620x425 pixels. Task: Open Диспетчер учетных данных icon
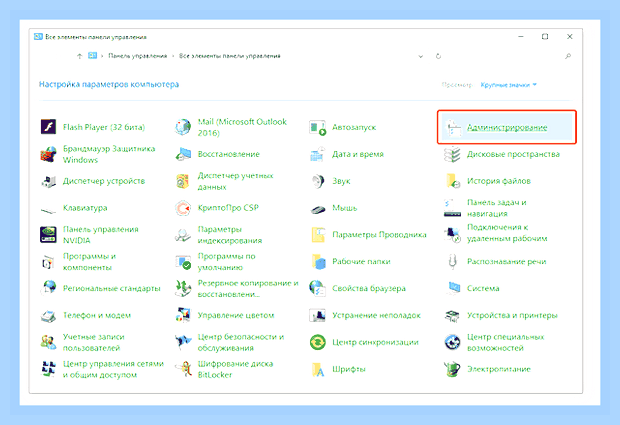[183, 181]
